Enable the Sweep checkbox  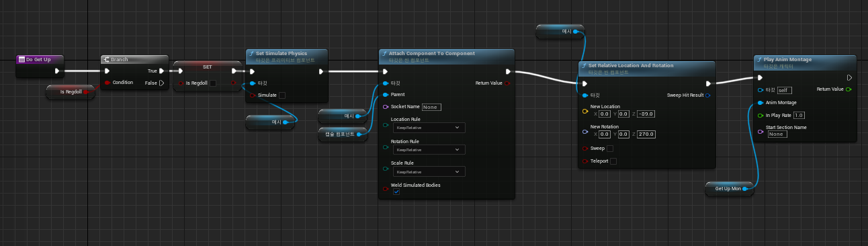point(610,149)
